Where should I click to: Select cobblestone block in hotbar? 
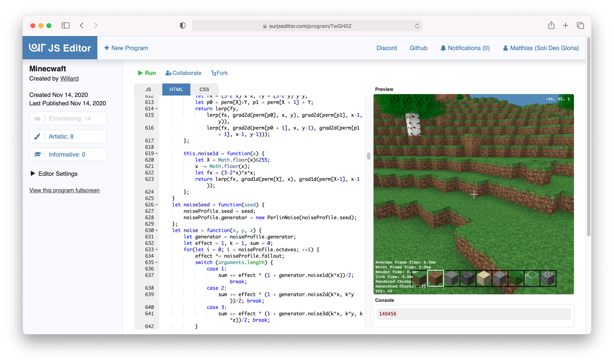548,278
